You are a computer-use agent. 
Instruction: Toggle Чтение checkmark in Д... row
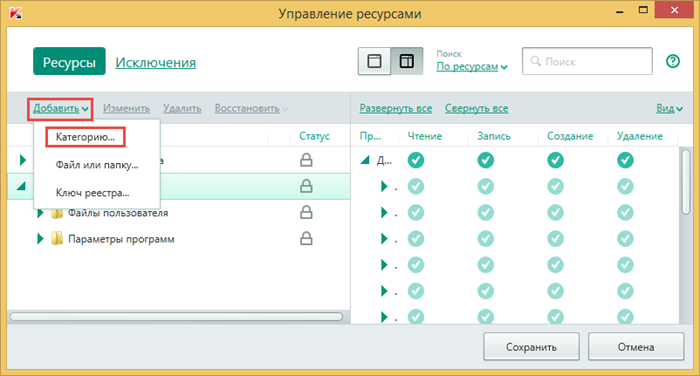(416, 160)
